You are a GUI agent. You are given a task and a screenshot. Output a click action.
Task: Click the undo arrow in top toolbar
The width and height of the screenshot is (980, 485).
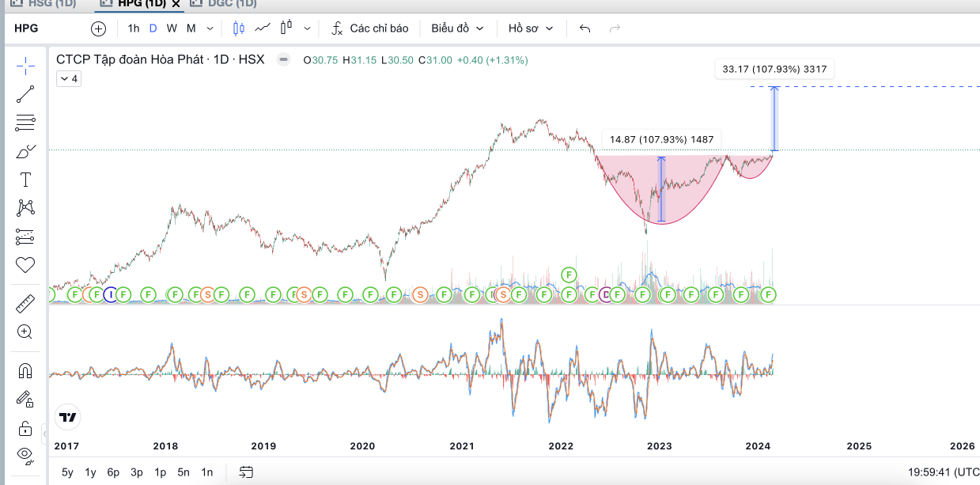[x=585, y=28]
